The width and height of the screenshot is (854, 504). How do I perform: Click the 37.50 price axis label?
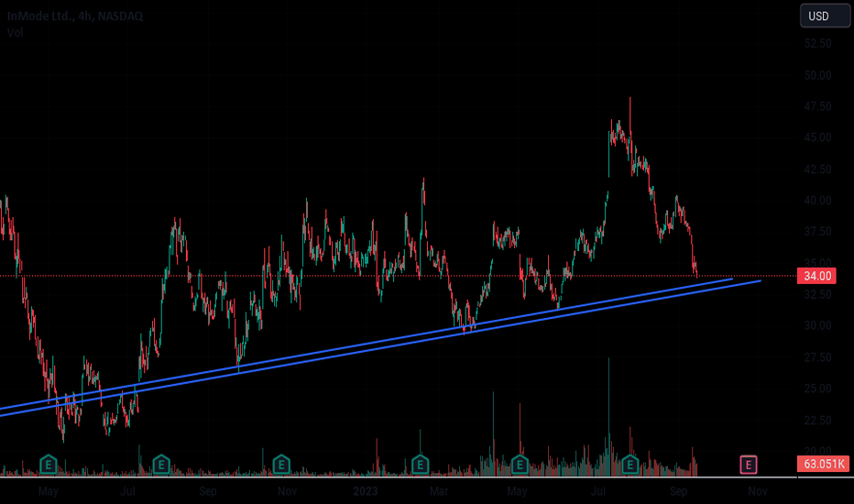[x=817, y=232]
